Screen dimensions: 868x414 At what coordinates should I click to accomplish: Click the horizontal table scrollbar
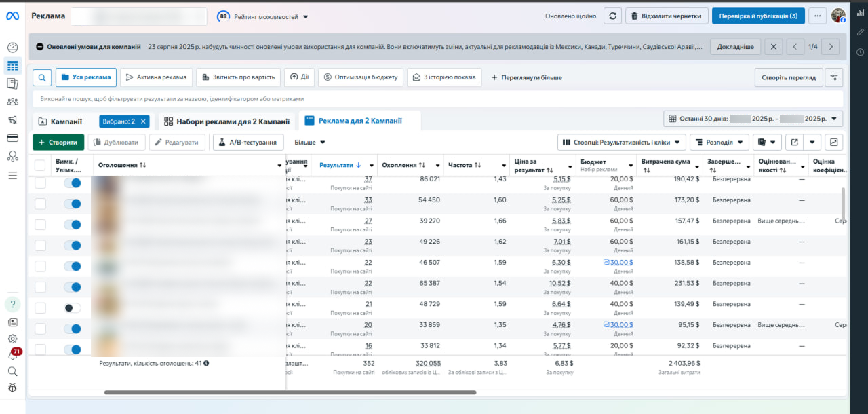290,392
